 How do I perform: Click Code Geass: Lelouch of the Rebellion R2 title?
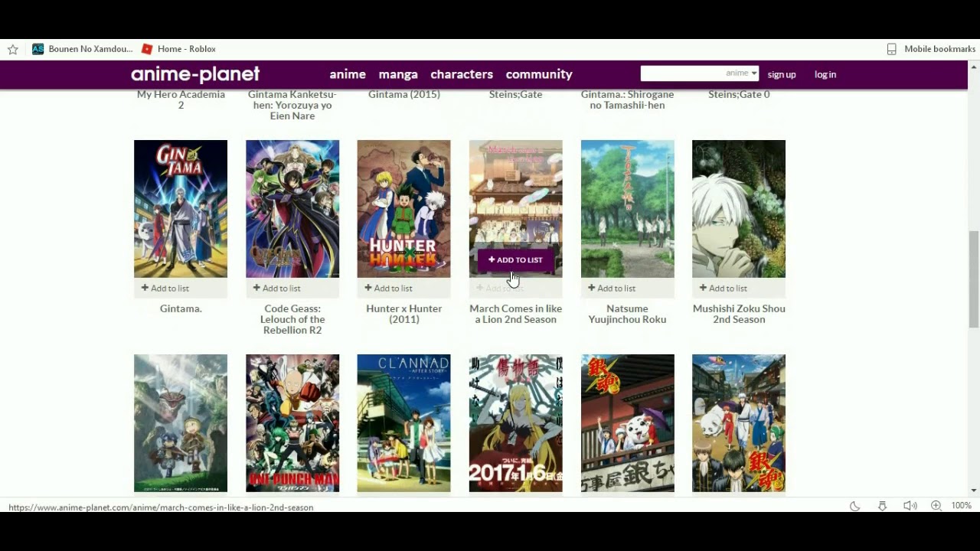[x=292, y=319]
